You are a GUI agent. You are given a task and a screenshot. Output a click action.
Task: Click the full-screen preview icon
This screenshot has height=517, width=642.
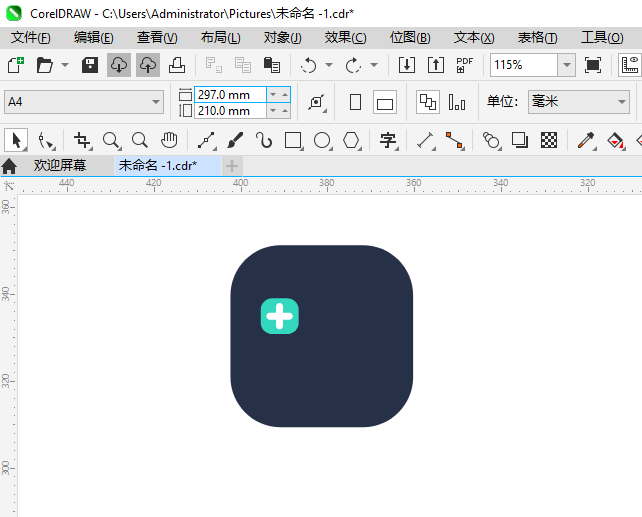(x=593, y=65)
